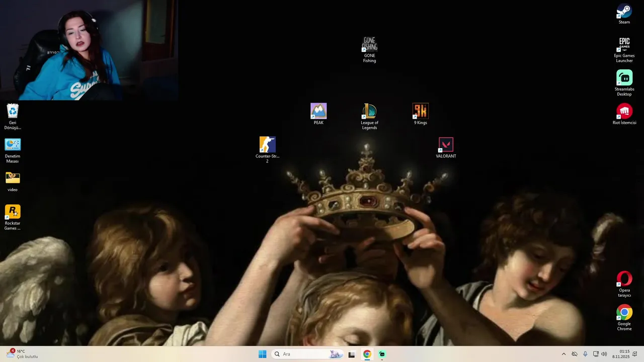Open network settings tray icon
This screenshot has width=644, height=362.
point(596,354)
